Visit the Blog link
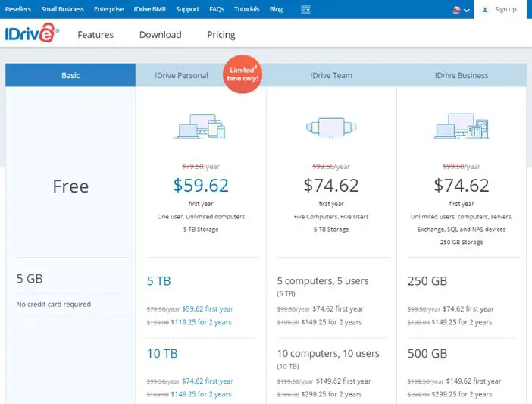The image size is (532, 404). coord(276,9)
